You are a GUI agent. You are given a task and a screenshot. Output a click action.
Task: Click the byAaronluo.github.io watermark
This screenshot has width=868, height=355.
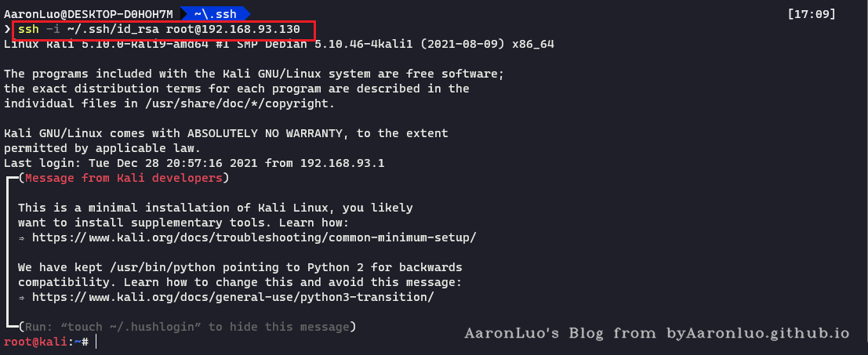pos(757,334)
